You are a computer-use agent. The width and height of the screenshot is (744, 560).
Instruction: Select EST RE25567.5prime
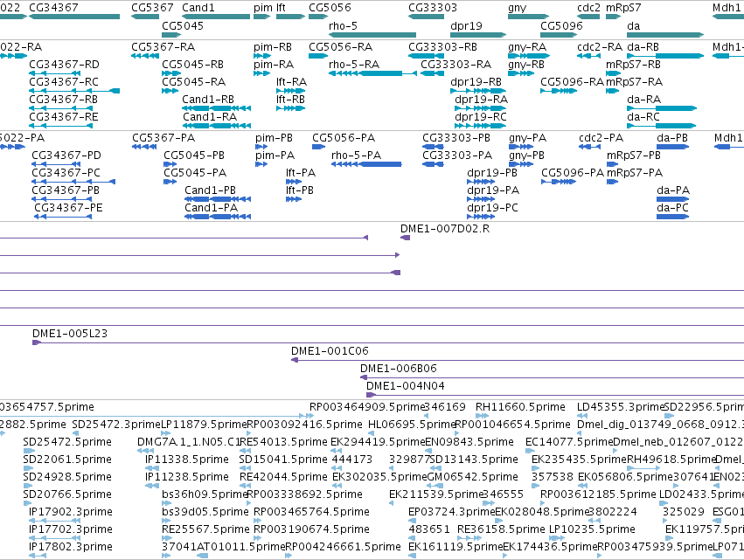(167, 538)
